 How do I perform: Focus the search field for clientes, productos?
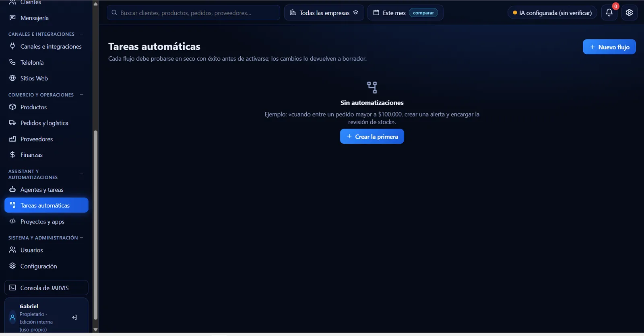pos(193,12)
